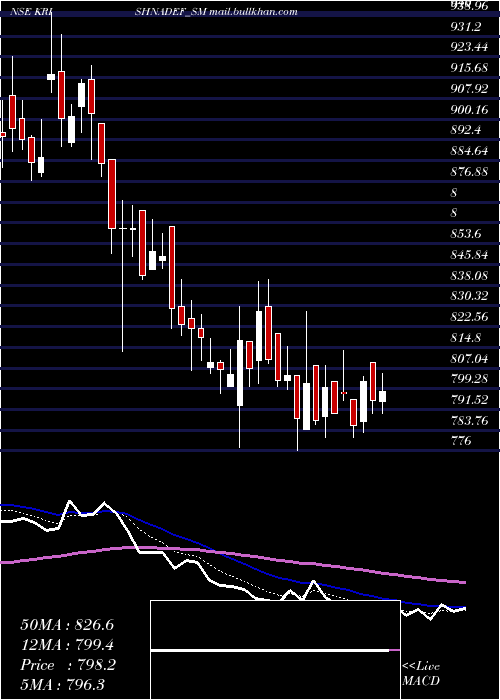
Task: Click the '<<Live MACD' label
Action: tap(421, 674)
